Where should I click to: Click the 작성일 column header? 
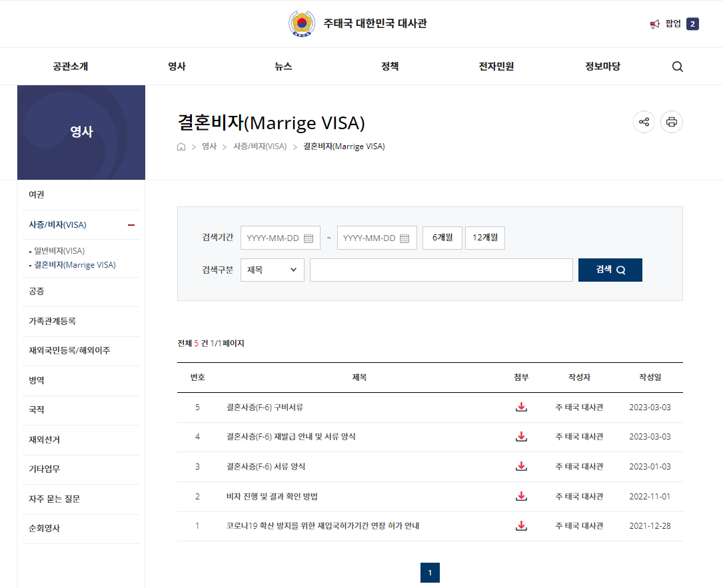tap(650, 378)
